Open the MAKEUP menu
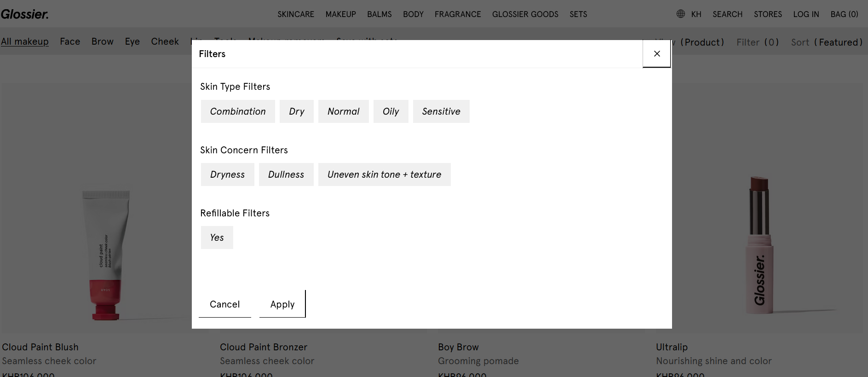Image resolution: width=868 pixels, height=377 pixels. coord(341,14)
